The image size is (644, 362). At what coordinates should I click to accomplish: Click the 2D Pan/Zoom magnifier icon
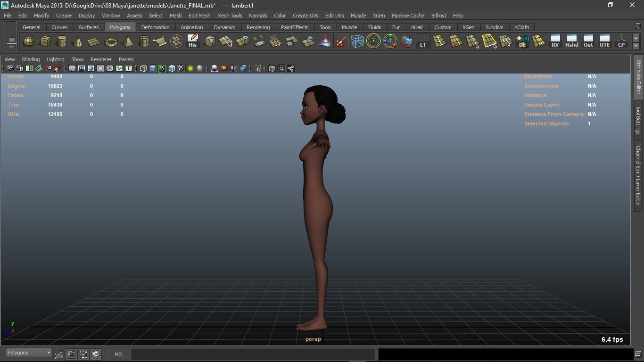[48, 69]
